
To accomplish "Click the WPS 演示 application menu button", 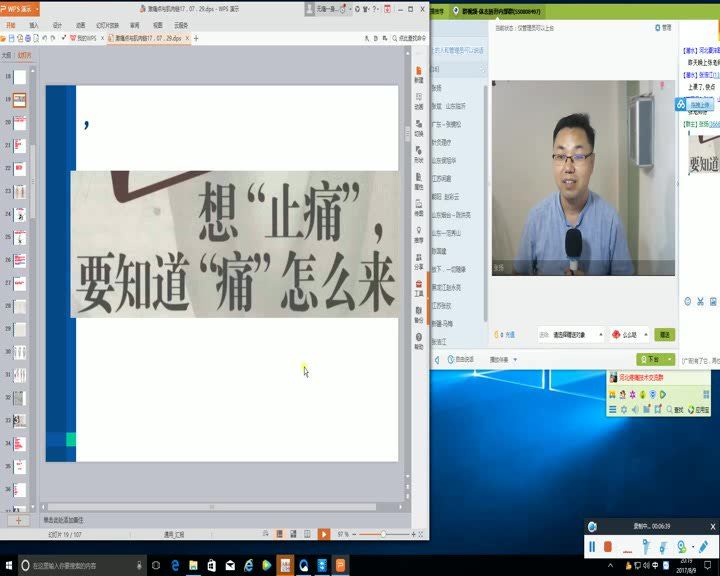I will pyautogui.click(x=19, y=9).
